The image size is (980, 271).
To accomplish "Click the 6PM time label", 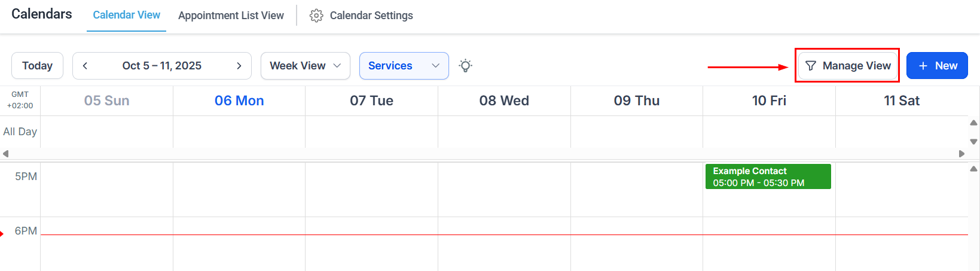I will (26, 231).
